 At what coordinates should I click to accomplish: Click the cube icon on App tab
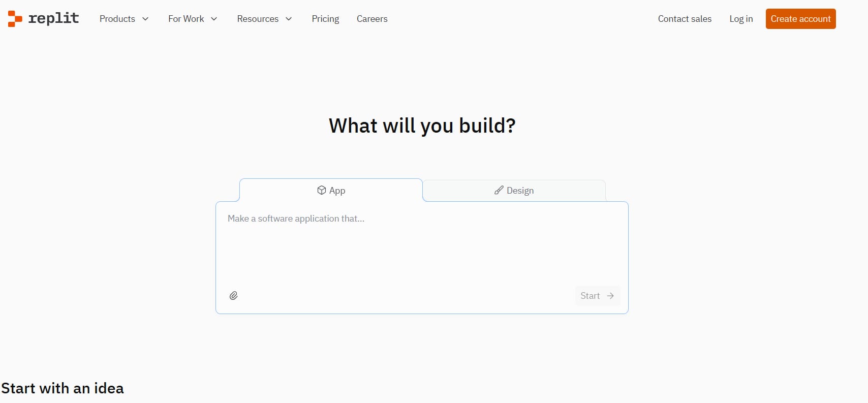tap(322, 190)
